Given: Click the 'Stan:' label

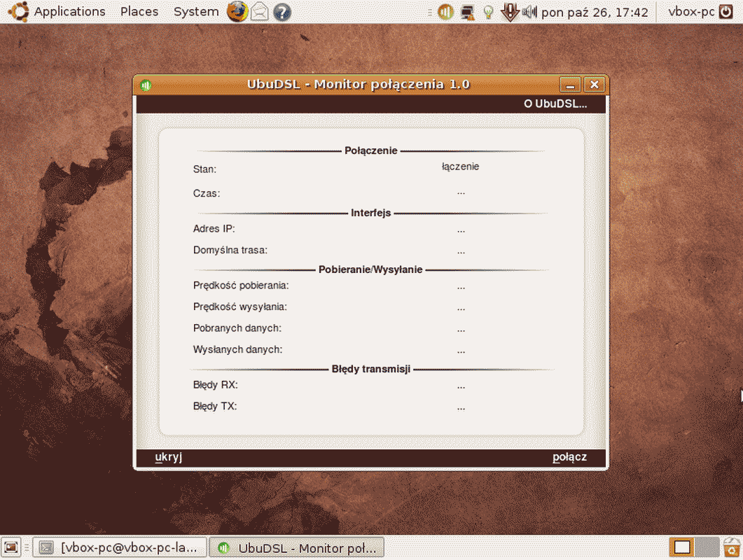Looking at the screenshot, I should [x=204, y=169].
